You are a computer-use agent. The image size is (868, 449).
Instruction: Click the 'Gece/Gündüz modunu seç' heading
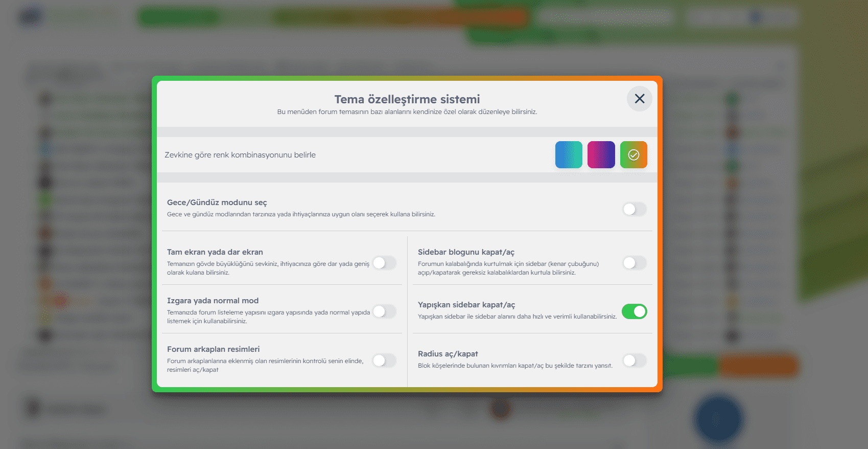pos(217,203)
